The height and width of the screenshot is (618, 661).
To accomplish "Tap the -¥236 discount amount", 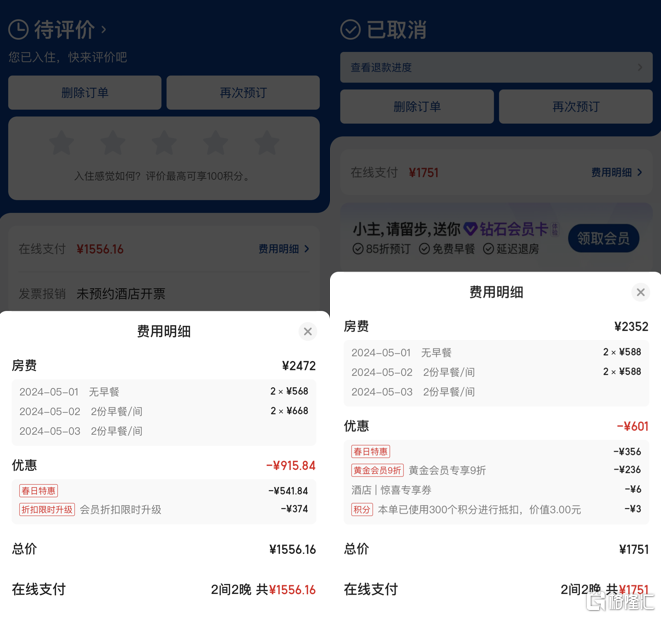I will (627, 470).
